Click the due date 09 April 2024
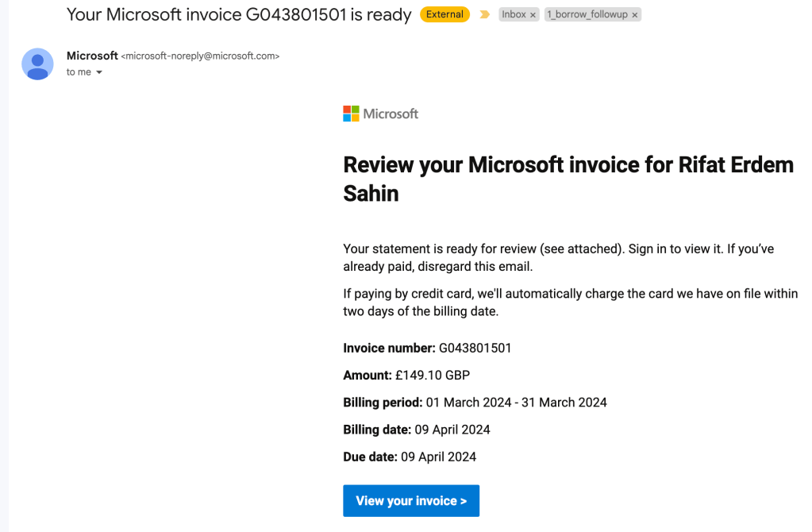This screenshot has width=812, height=532. [439, 457]
